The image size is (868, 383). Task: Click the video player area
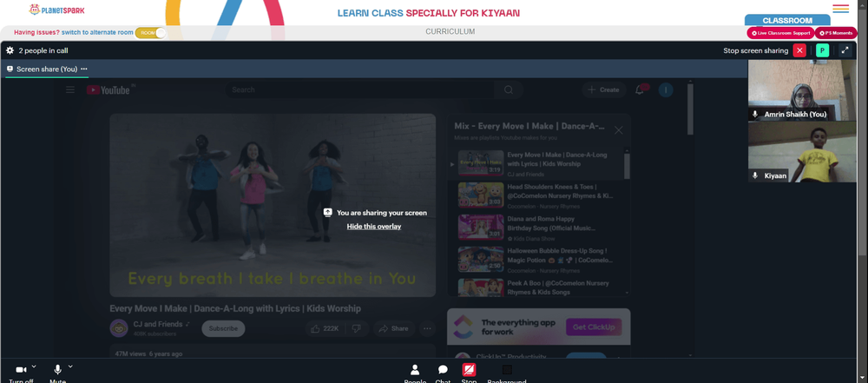(x=273, y=205)
